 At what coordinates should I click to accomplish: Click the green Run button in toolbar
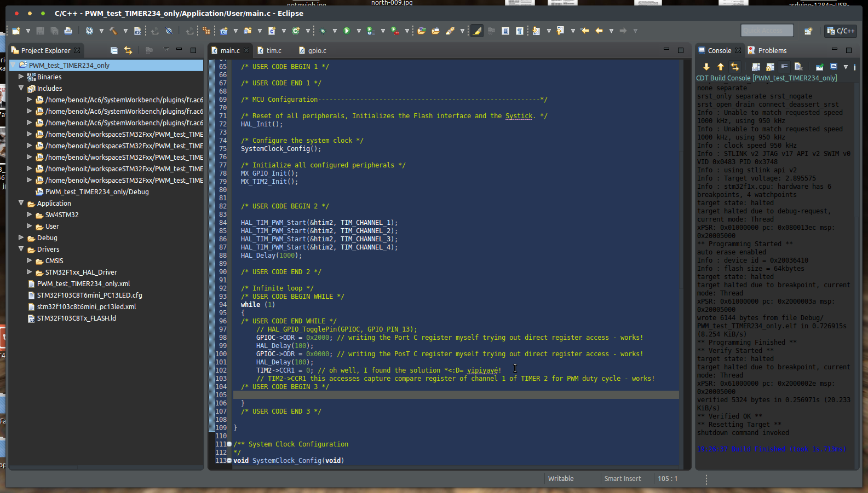347,31
